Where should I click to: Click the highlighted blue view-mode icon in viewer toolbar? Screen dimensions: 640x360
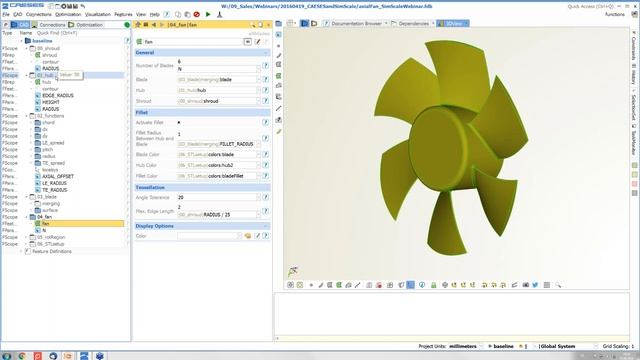[411, 285]
